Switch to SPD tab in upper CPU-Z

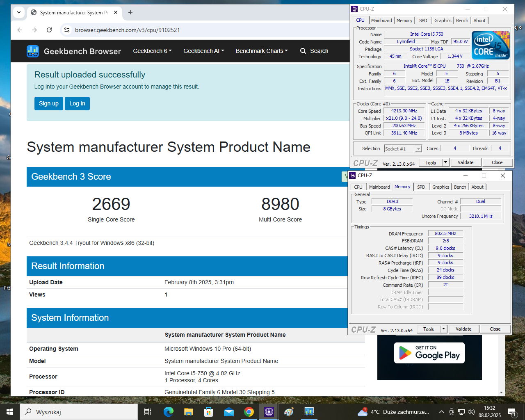(x=423, y=21)
